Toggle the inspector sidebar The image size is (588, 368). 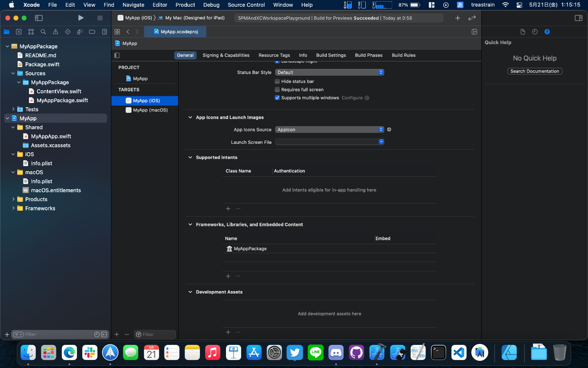[578, 18]
